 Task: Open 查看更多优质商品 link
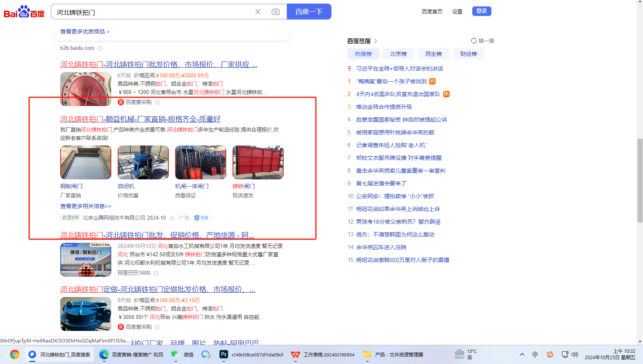pos(85,31)
